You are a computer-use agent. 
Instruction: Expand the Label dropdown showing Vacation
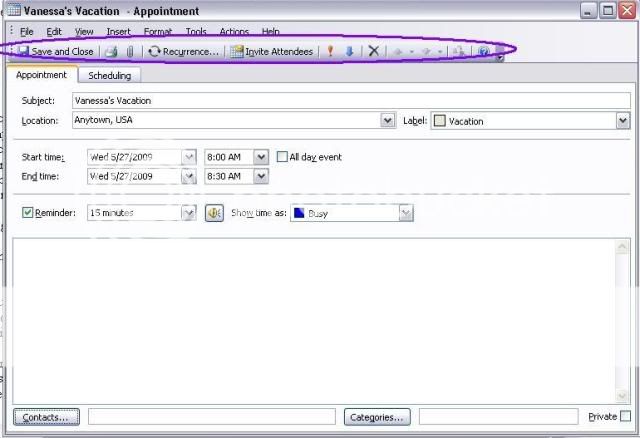tap(622, 121)
